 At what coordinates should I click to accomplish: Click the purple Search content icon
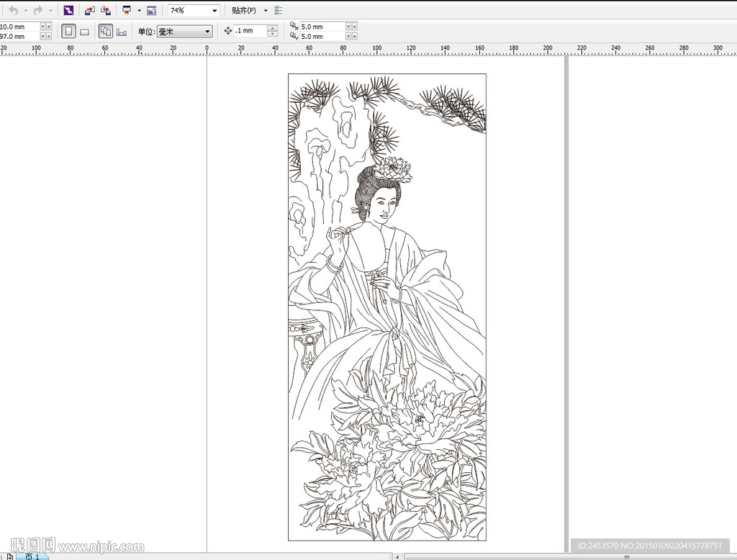click(68, 10)
